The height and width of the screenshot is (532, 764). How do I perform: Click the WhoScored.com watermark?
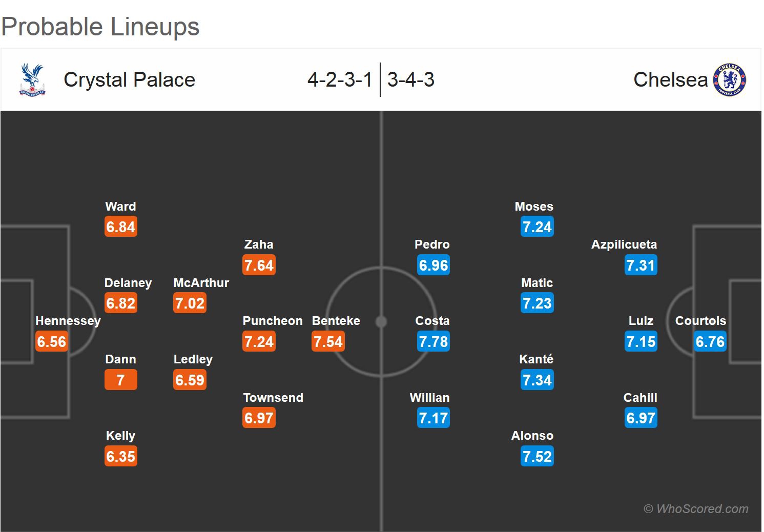pyautogui.click(x=696, y=509)
